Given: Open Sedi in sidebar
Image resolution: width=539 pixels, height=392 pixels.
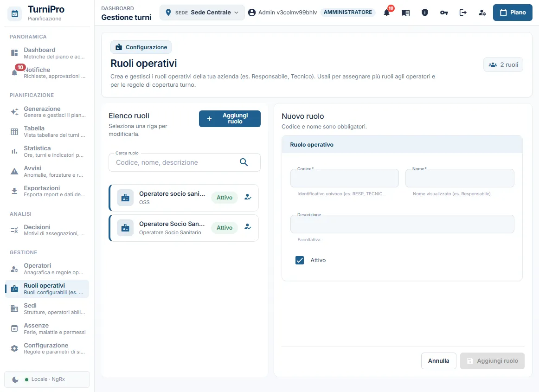Looking at the screenshot, I should point(47,308).
